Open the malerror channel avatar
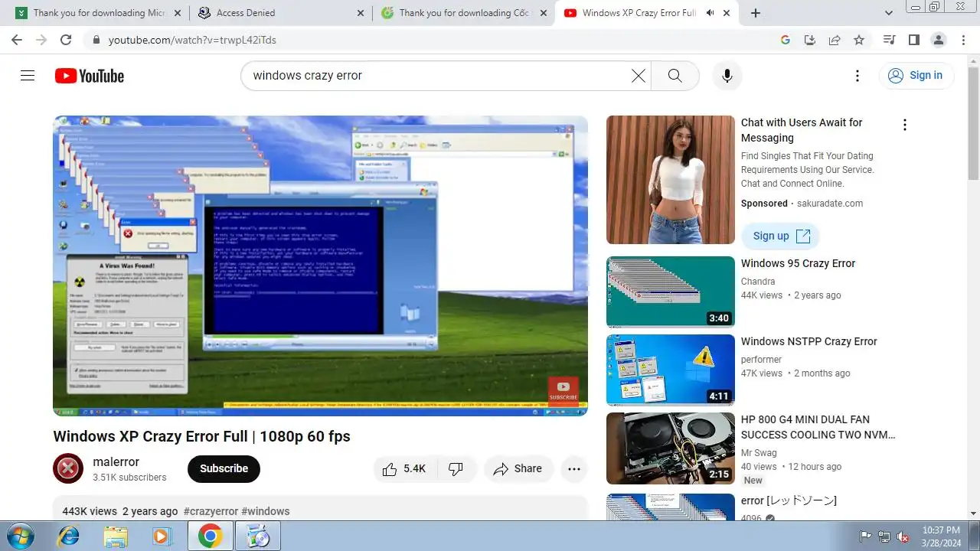Image resolution: width=980 pixels, height=551 pixels. tap(68, 468)
